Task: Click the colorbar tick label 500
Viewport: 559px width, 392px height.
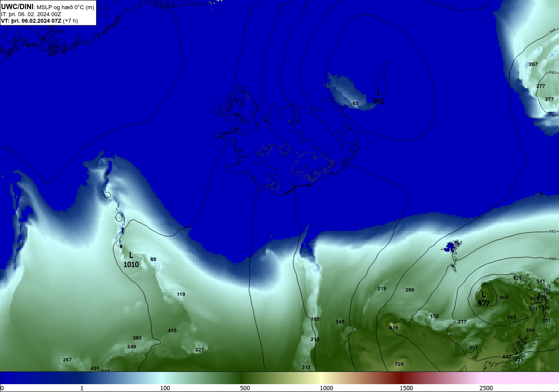Action: click(x=245, y=388)
